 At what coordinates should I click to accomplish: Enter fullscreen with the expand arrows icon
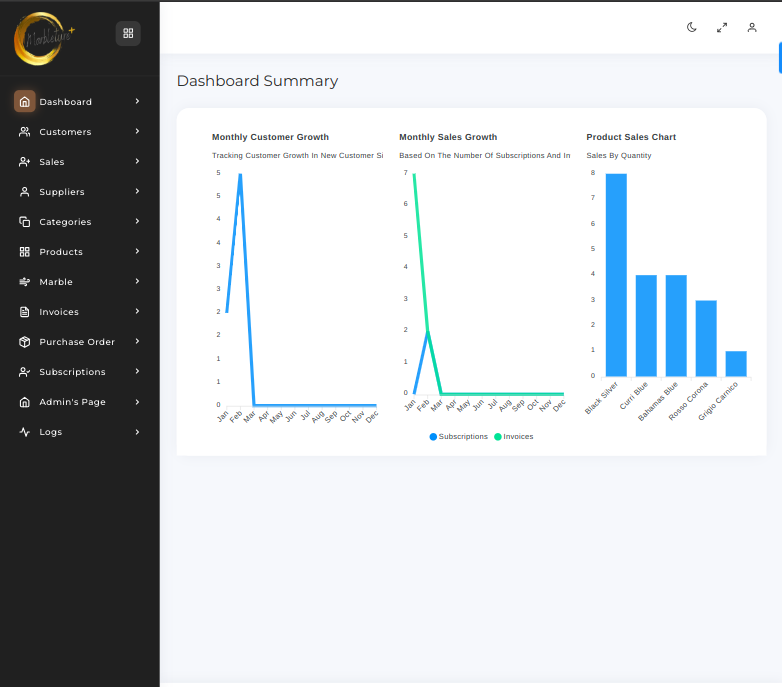(x=722, y=27)
